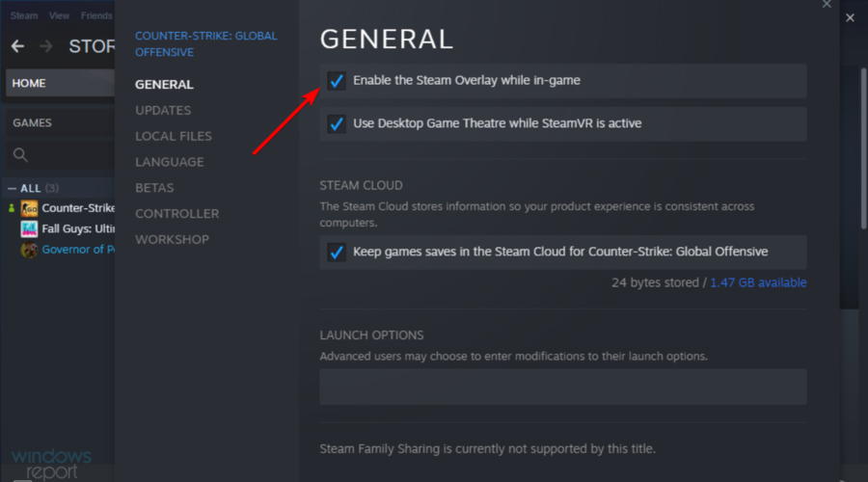The height and width of the screenshot is (482, 868).
Task: Open the Local Files section
Action: coord(174,137)
